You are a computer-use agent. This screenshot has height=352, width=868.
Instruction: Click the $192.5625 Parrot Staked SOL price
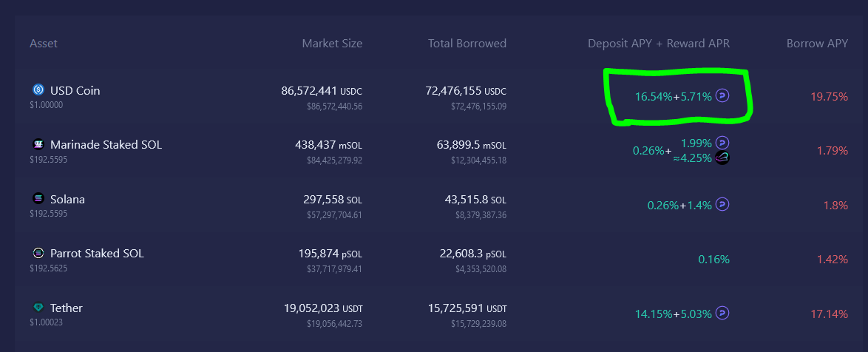[48, 268]
